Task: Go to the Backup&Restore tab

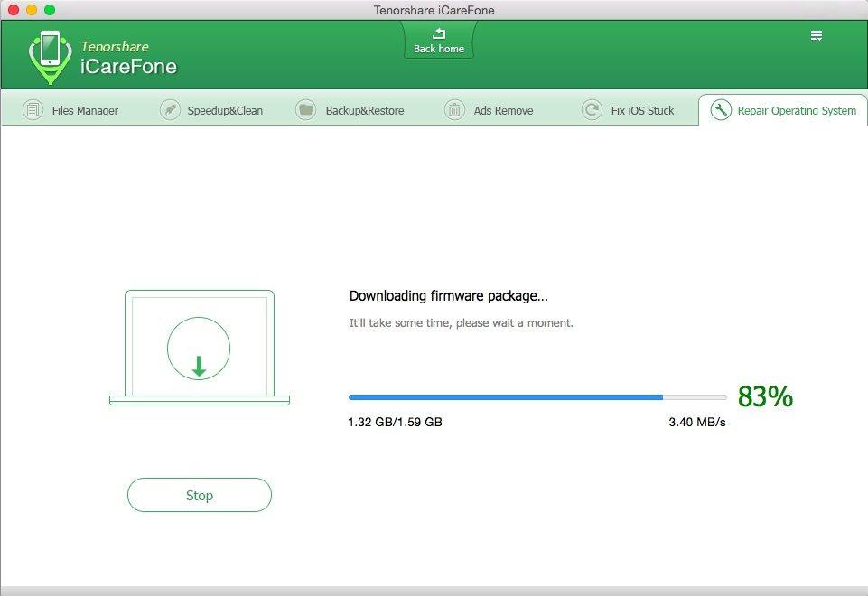Action: coord(350,110)
